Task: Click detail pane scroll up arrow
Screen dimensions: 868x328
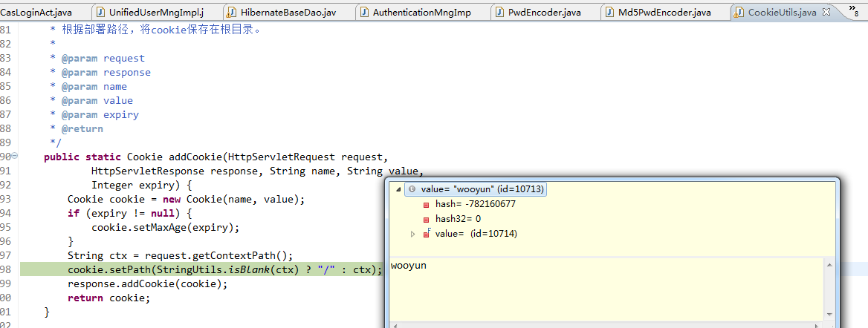Action: coord(829,265)
